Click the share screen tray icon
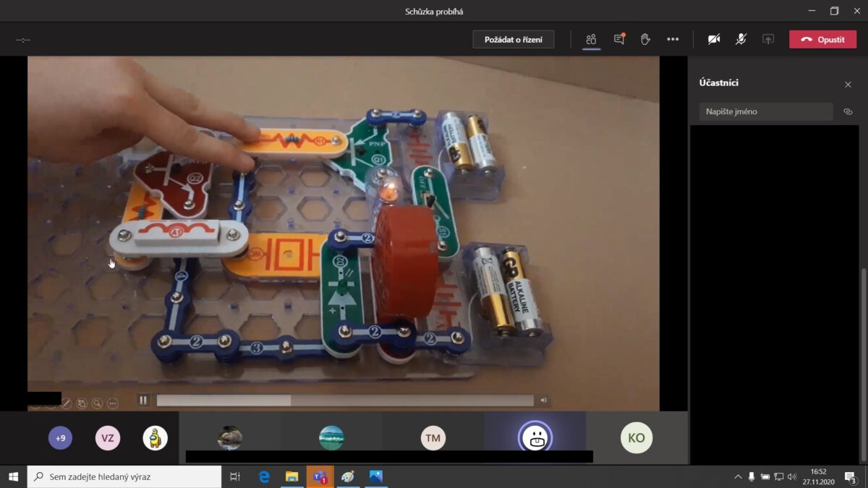The width and height of the screenshot is (868, 488). [x=768, y=39]
